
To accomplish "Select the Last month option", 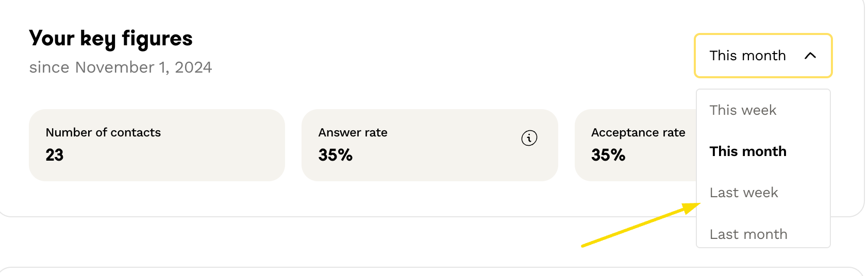I will tap(748, 234).
